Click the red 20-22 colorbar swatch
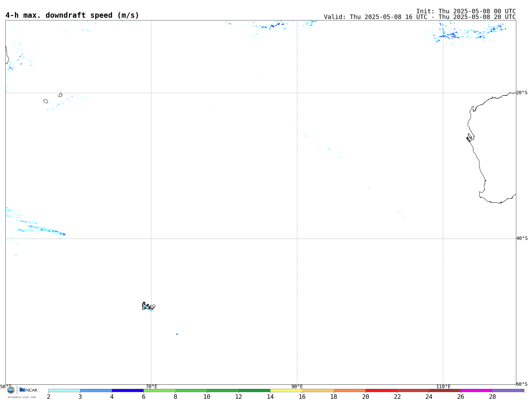 coord(381,391)
